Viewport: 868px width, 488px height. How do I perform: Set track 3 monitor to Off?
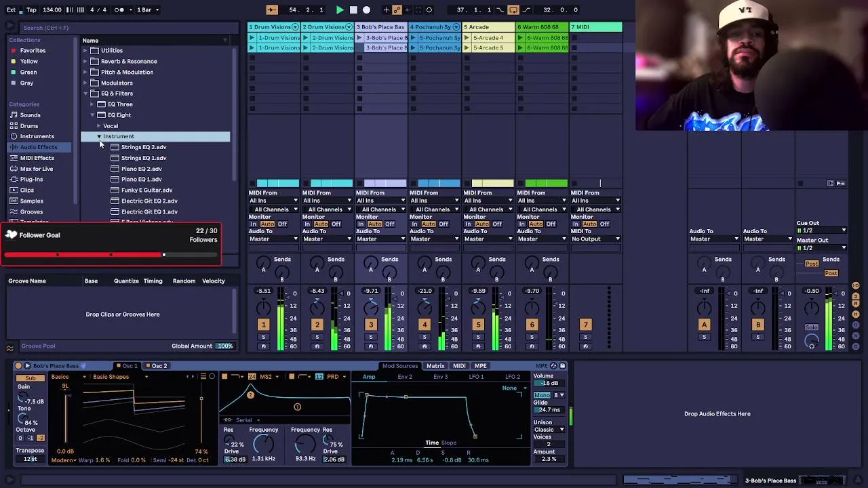tap(390, 224)
